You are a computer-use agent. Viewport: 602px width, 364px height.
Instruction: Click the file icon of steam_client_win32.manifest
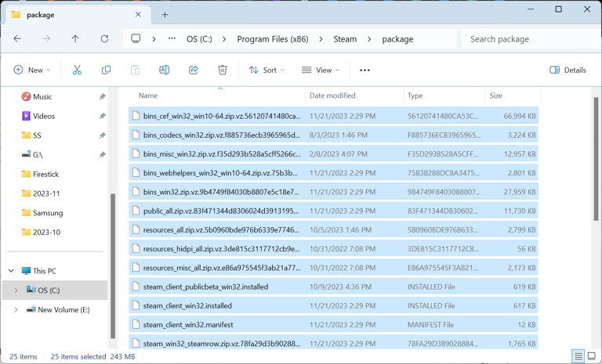click(x=136, y=325)
